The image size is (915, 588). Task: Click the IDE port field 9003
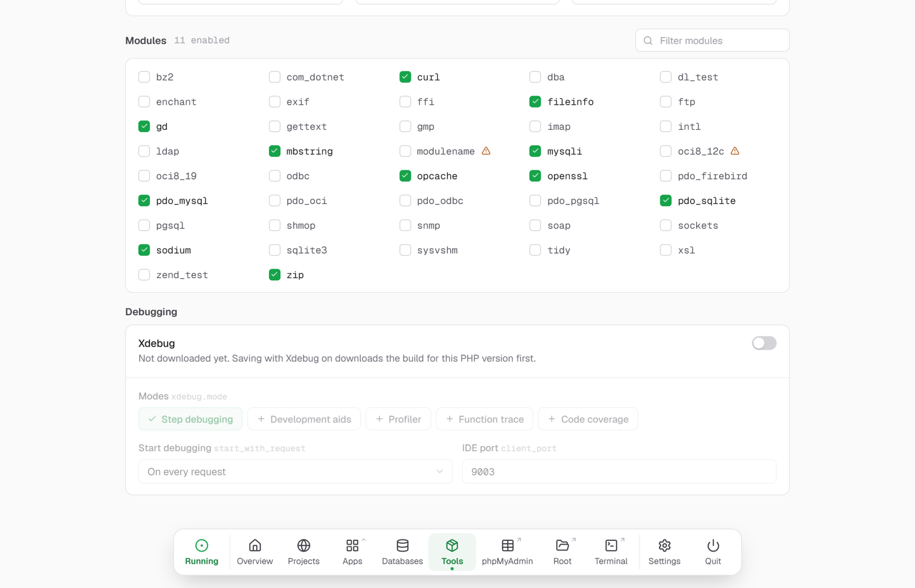pyautogui.click(x=619, y=471)
